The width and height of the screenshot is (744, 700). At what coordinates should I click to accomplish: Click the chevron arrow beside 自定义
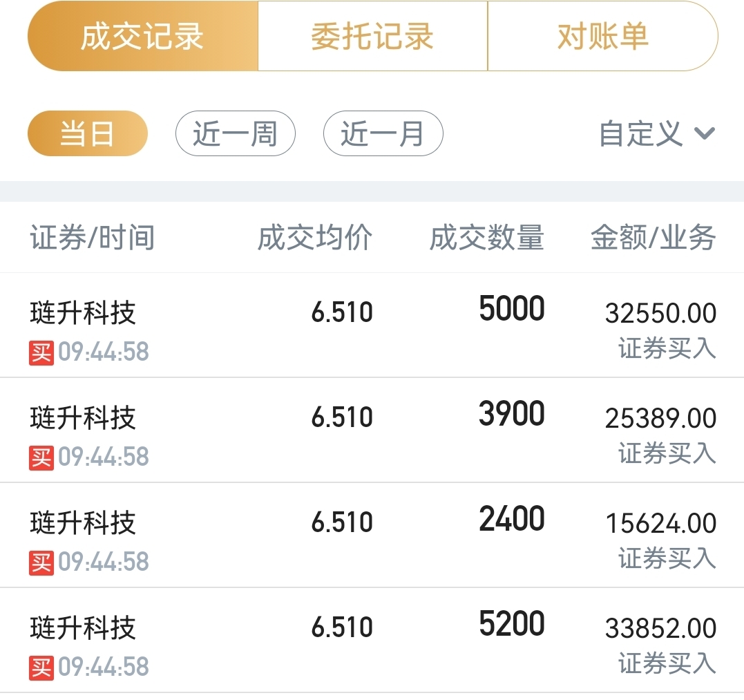704,133
